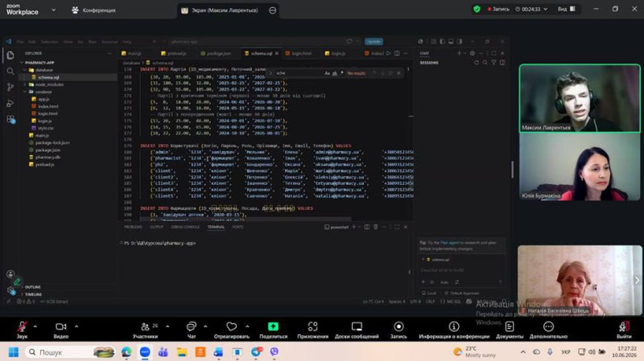Open Zoom Documents
Image resolution: width=644 pixels, height=361 pixels.
click(510, 330)
